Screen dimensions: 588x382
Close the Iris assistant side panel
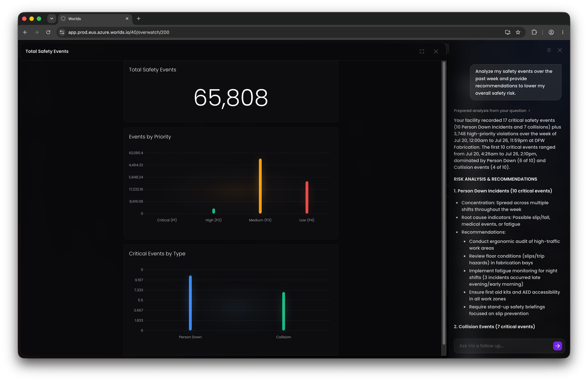pos(560,50)
